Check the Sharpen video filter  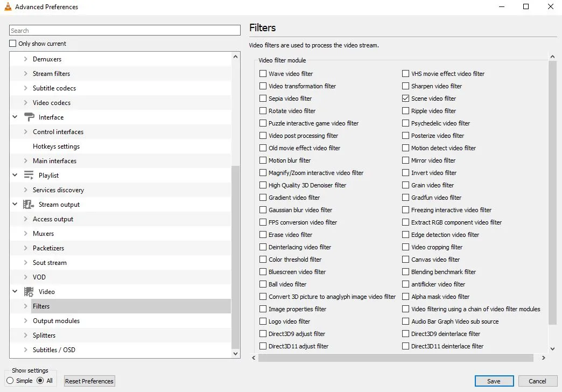coord(405,86)
